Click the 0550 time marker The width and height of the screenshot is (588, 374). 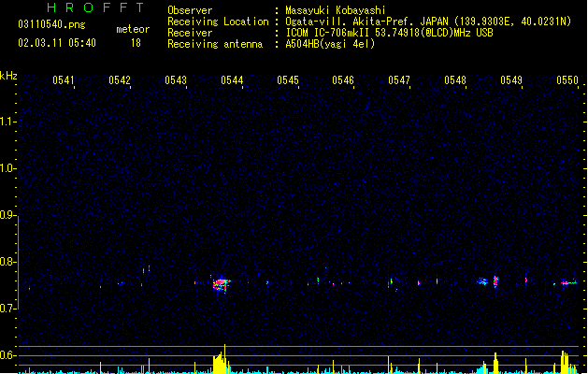567,80
